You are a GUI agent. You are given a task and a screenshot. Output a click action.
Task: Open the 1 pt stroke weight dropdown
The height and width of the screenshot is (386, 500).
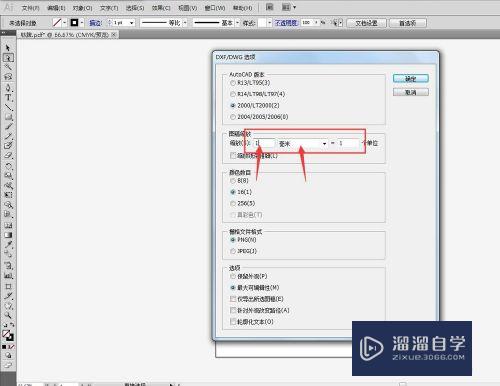tap(132, 23)
